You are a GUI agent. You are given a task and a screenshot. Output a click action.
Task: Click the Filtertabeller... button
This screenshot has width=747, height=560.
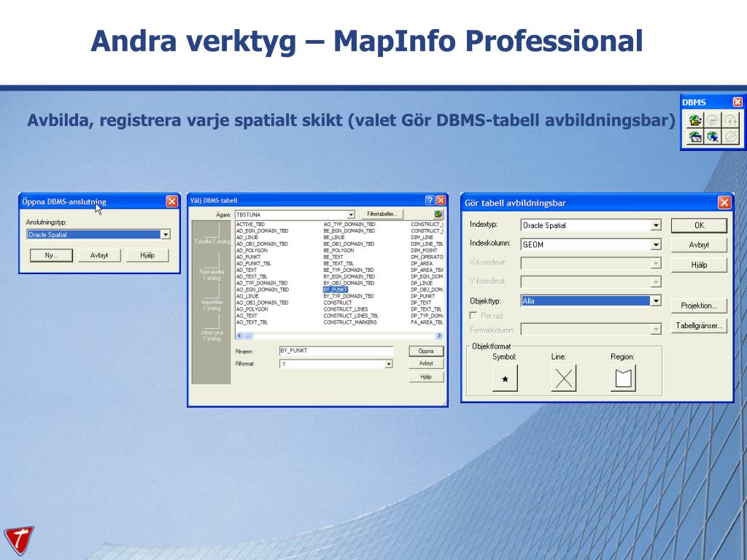(382, 214)
